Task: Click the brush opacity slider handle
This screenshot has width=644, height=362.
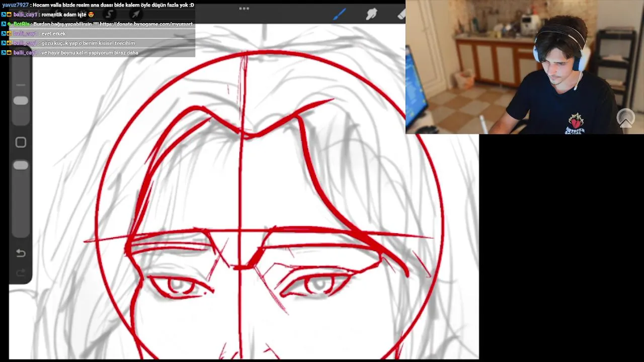Action: (x=21, y=165)
